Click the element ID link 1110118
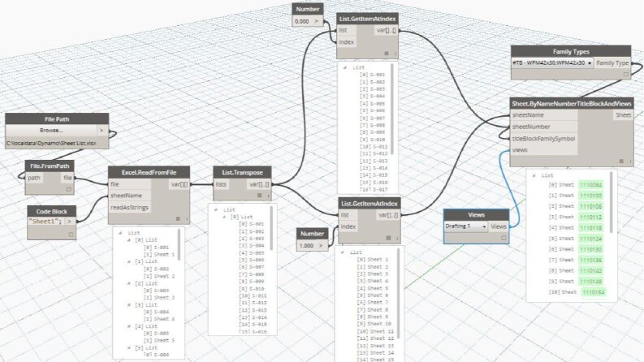The width and height of the screenshot is (644, 362). pyautogui.click(x=591, y=228)
